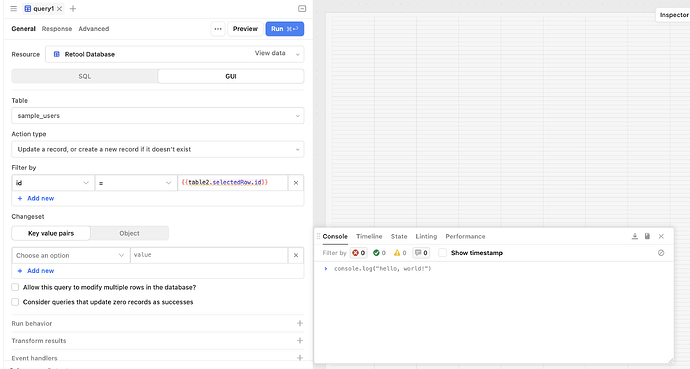Open the State tab
This screenshot has height=369, width=690.
tap(399, 236)
